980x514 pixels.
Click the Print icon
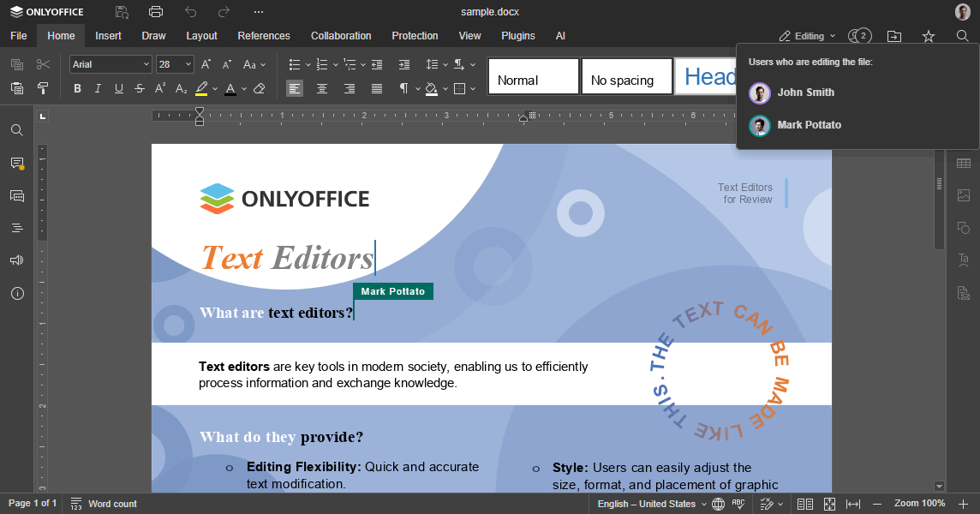[x=156, y=12]
